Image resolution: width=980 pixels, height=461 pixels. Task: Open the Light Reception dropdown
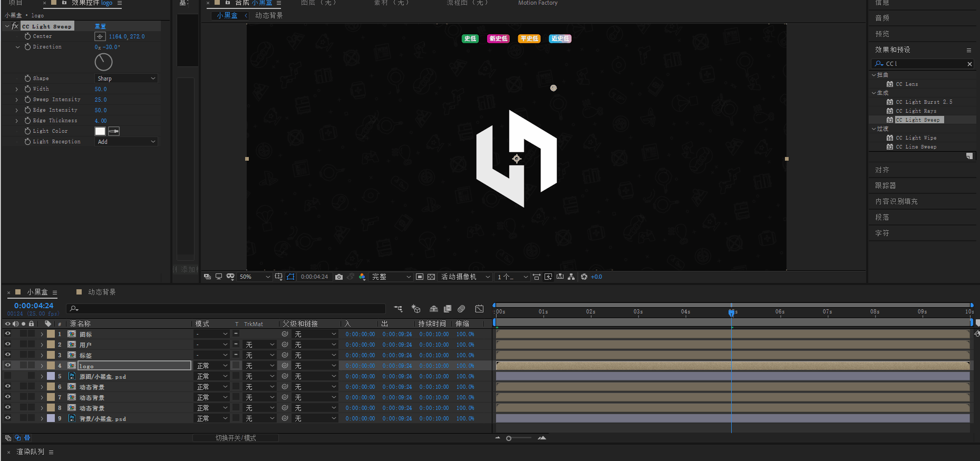(126, 142)
